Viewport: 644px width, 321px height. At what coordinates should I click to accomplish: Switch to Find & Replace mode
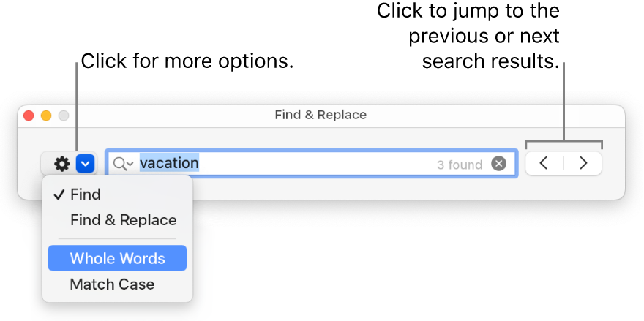pos(123,220)
